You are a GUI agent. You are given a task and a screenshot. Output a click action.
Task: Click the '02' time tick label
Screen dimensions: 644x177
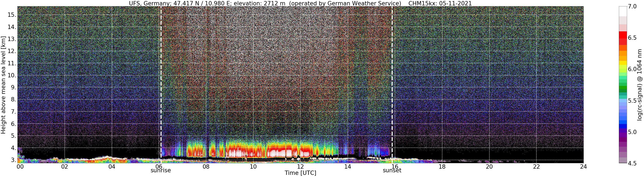65,166
